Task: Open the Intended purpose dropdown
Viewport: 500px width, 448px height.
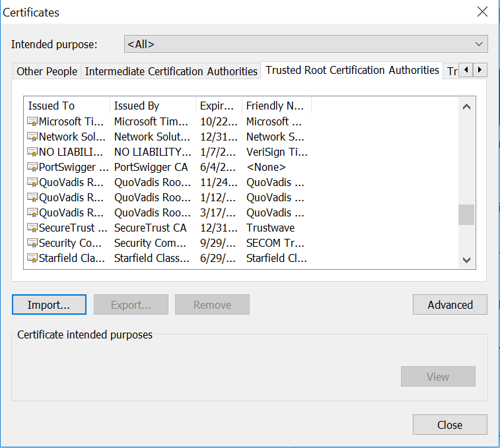Action: point(306,44)
